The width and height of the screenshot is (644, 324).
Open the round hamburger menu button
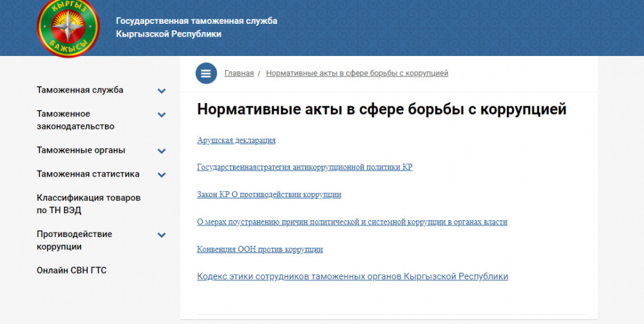click(x=206, y=73)
